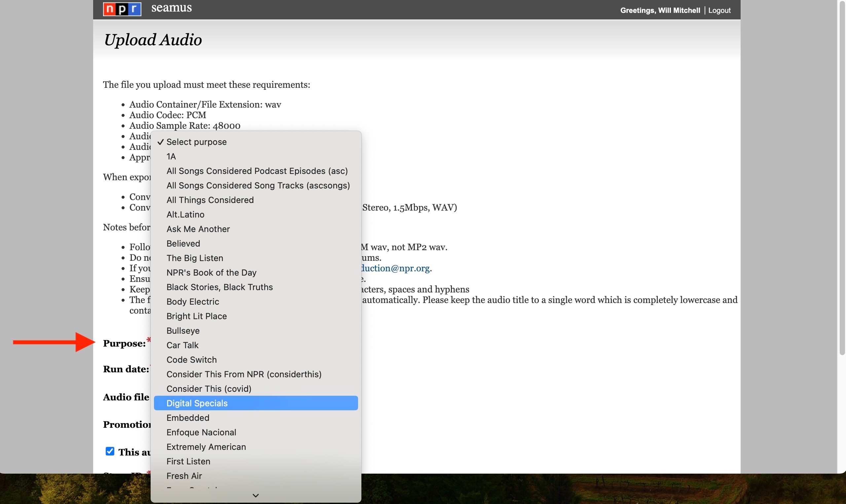Select 1A from purpose list

pos(256,156)
